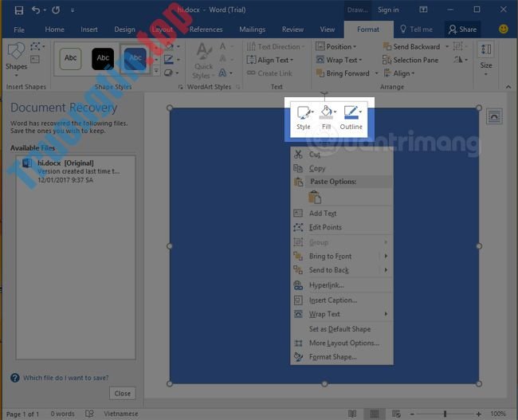Viewport: 518px width, 420px height.
Task: Click the Shape Outline pen icon in the ribbon
Action: (169, 60)
